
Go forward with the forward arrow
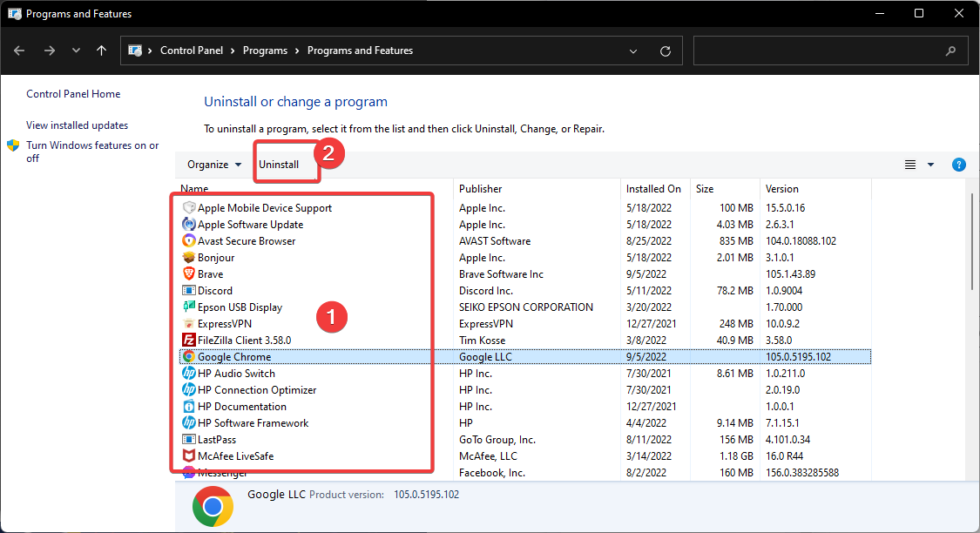tap(50, 51)
